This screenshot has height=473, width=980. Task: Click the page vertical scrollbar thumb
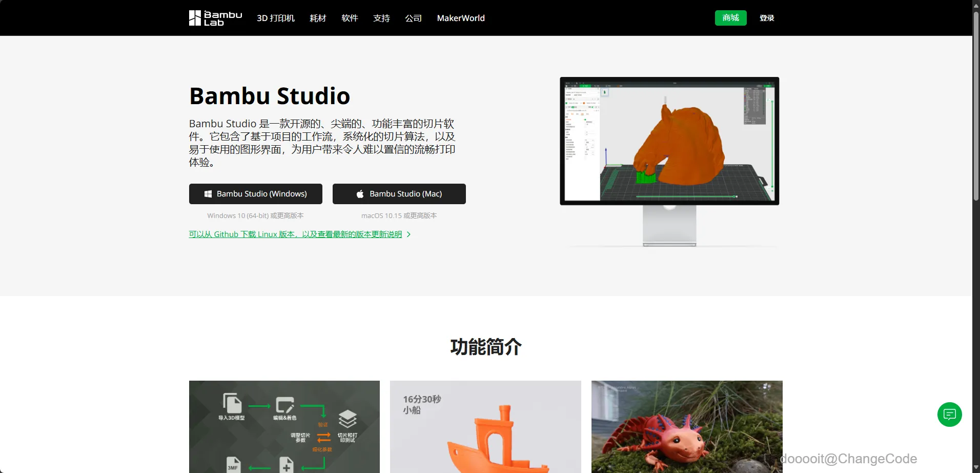pyautogui.click(x=976, y=105)
